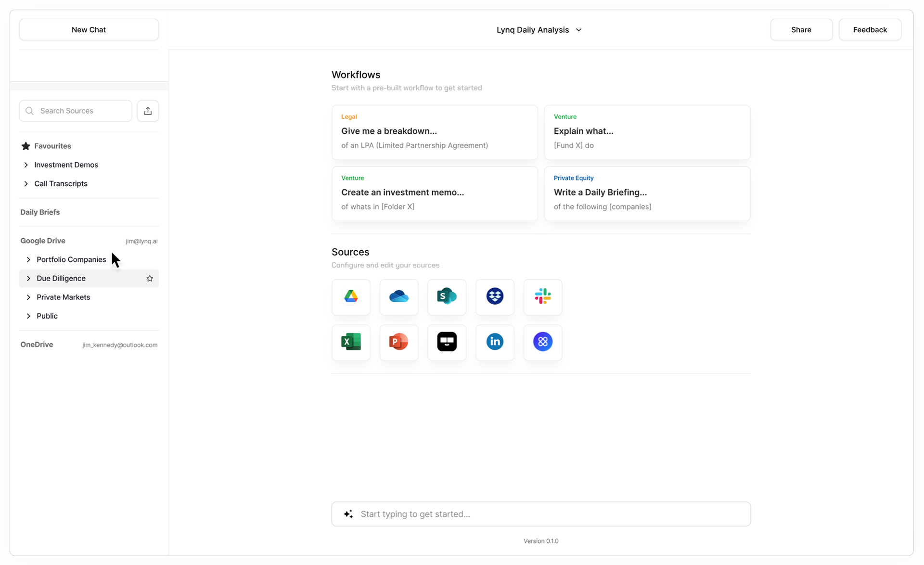924x565 pixels.
Task: Open the purple interlocking-circles source icon
Action: point(543,342)
